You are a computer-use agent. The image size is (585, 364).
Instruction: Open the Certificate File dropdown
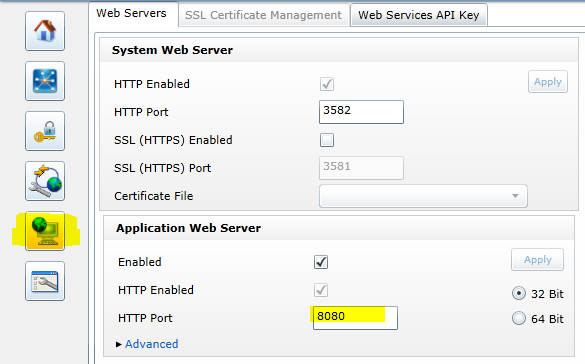click(x=423, y=196)
